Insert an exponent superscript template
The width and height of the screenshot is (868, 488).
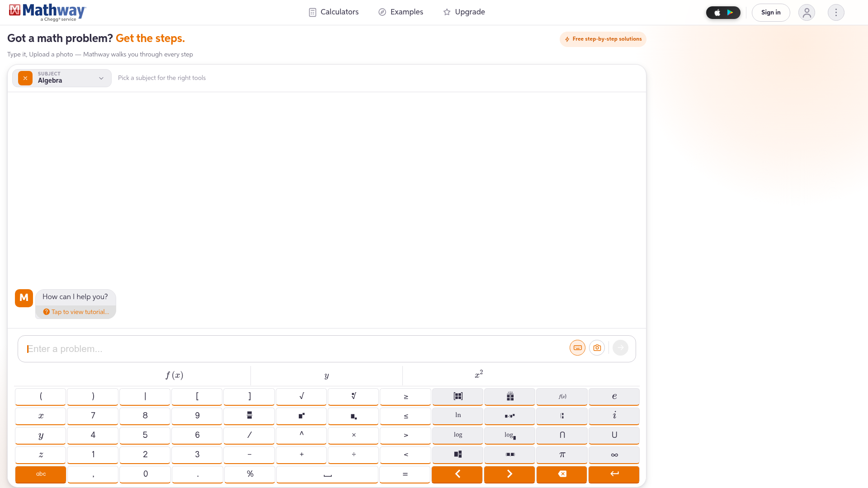302,416
